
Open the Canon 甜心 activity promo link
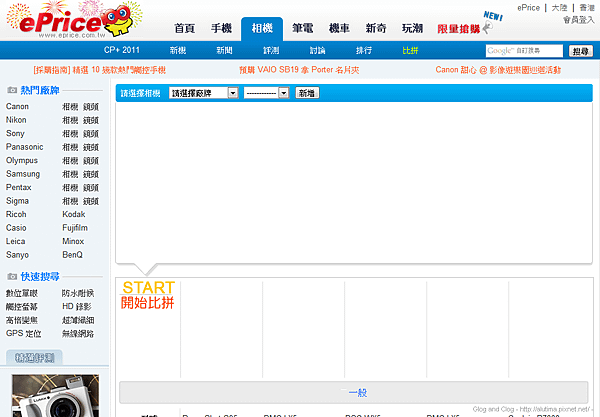(x=498, y=70)
